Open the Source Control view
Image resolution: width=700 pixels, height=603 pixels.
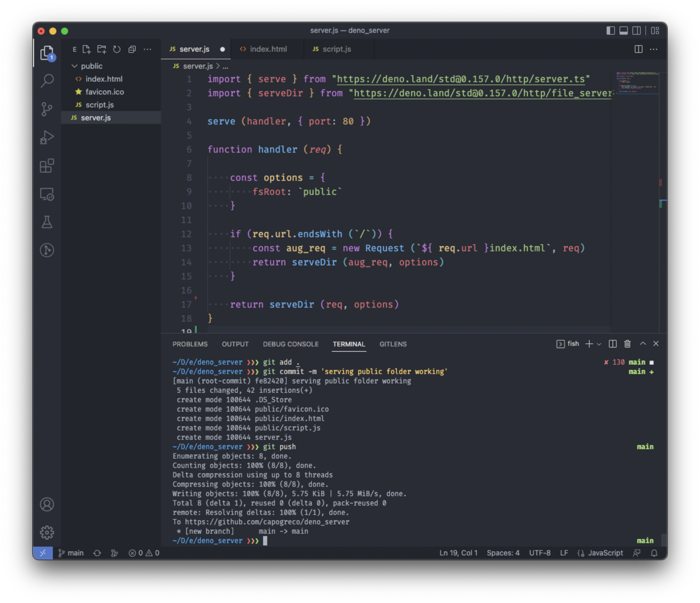(x=47, y=109)
